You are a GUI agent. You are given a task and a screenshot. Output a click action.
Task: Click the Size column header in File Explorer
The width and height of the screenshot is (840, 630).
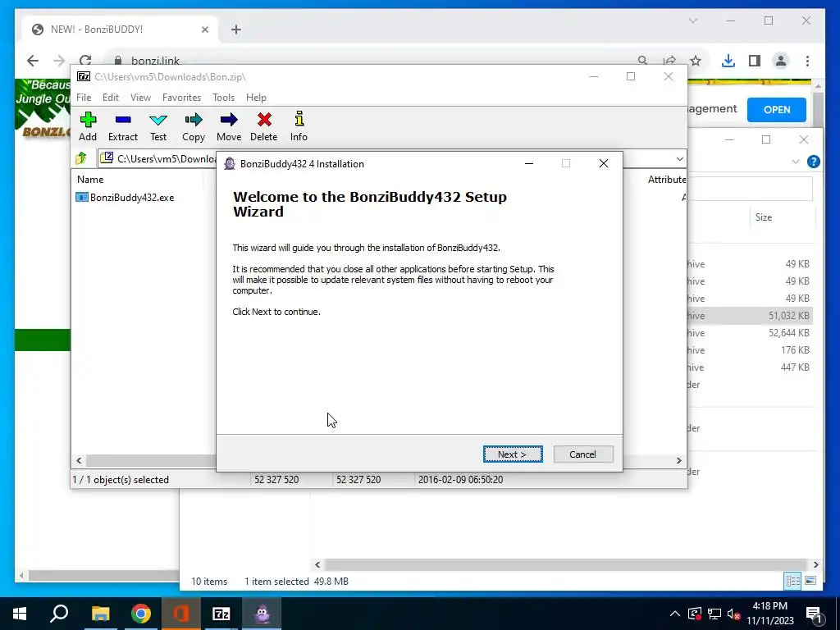[764, 217]
